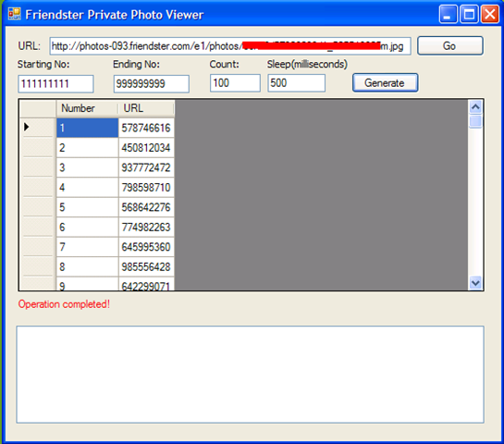
Task: Maximize the Photo Viewer window
Action: pos(469,15)
